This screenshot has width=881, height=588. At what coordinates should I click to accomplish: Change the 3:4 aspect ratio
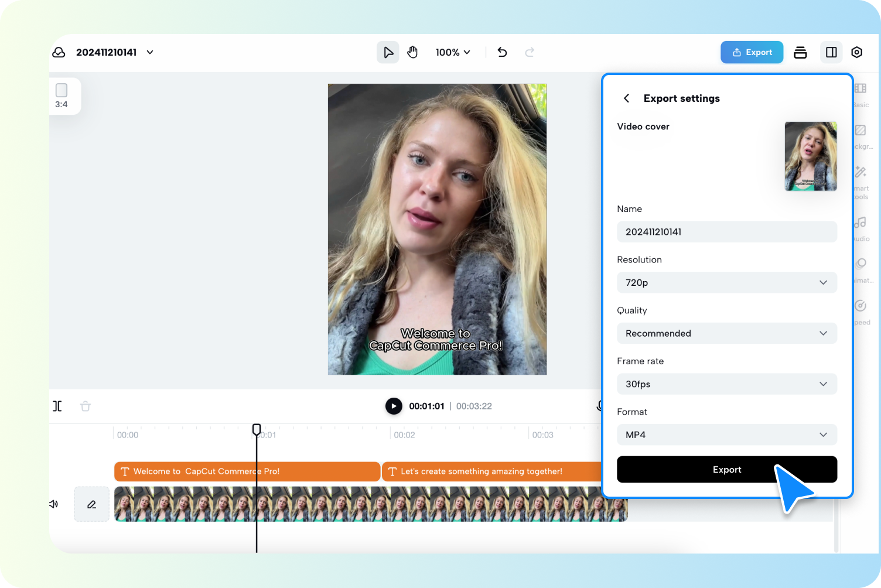(x=62, y=96)
